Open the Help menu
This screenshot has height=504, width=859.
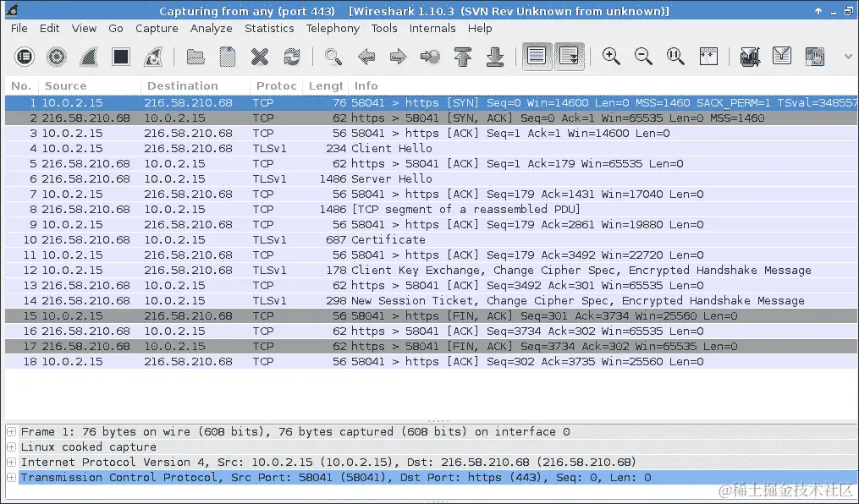(x=480, y=28)
